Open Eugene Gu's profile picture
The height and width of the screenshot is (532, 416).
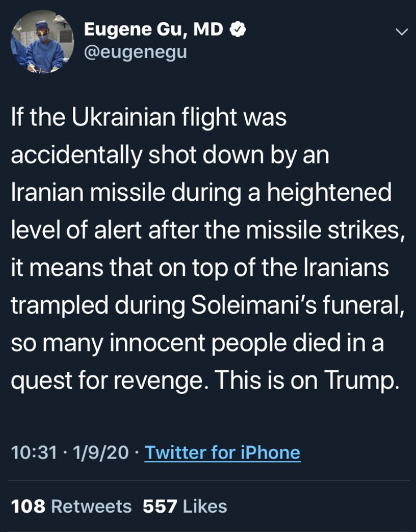(x=42, y=41)
